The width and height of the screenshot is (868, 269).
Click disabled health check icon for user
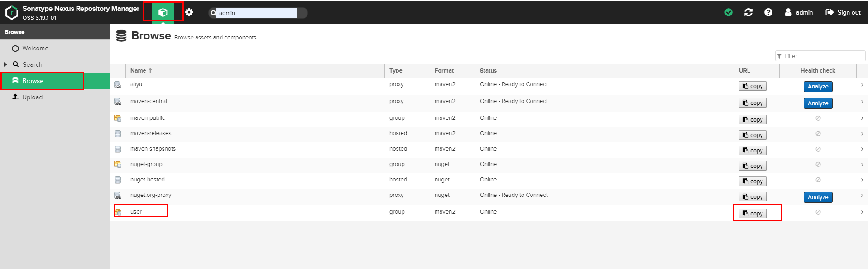(818, 212)
